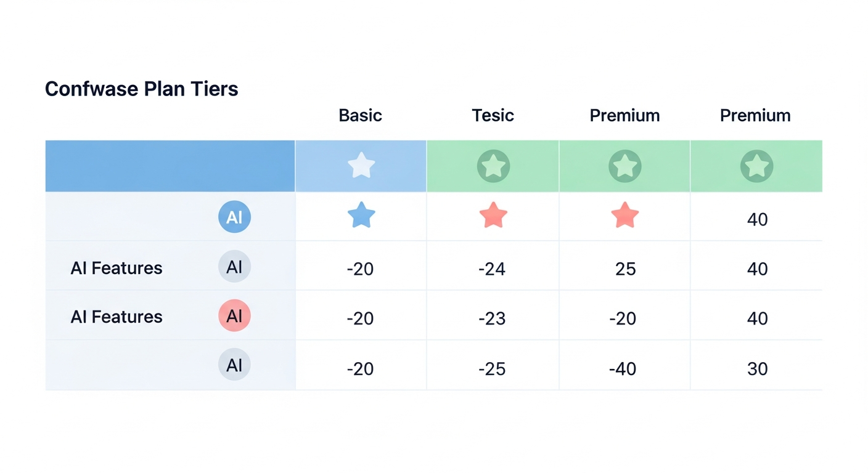This screenshot has height=473, width=868.
Task: Click the first AI Features row label
Action: click(x=117, y=268)
